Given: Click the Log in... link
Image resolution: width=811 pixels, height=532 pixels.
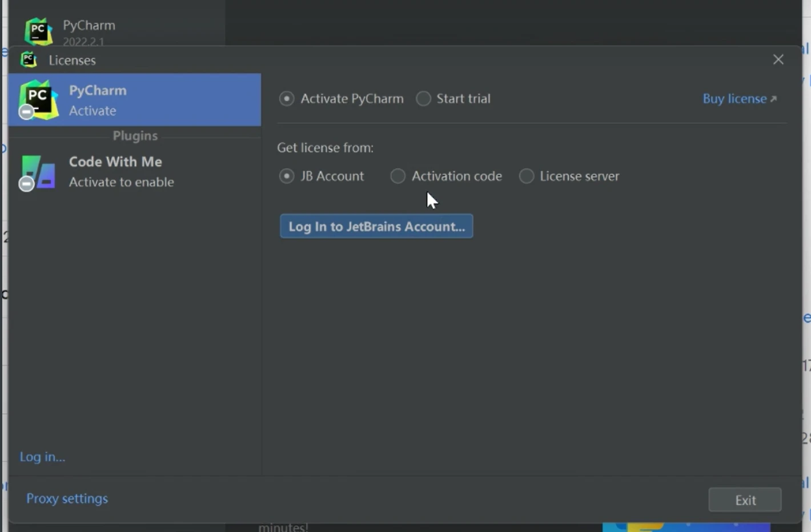Looking at the screenshot, I should (42, 457).
